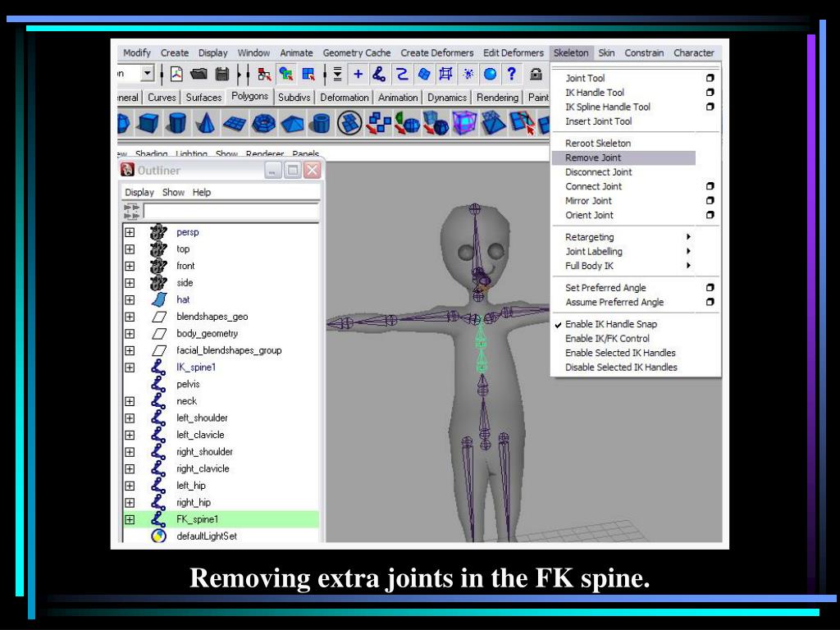The height and width of the screenshot is (630, 840).
Task: Click the head top joint in viewport
Action: coord(475,208)
